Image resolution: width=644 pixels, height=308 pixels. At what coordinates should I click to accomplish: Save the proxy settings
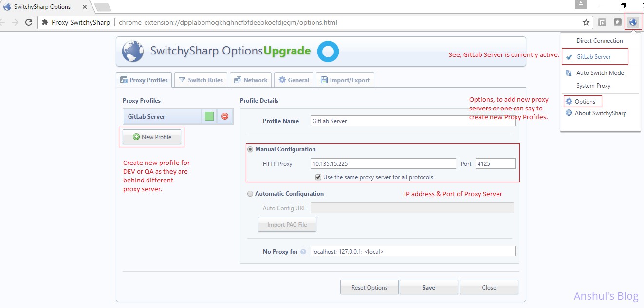pos(429,288)
